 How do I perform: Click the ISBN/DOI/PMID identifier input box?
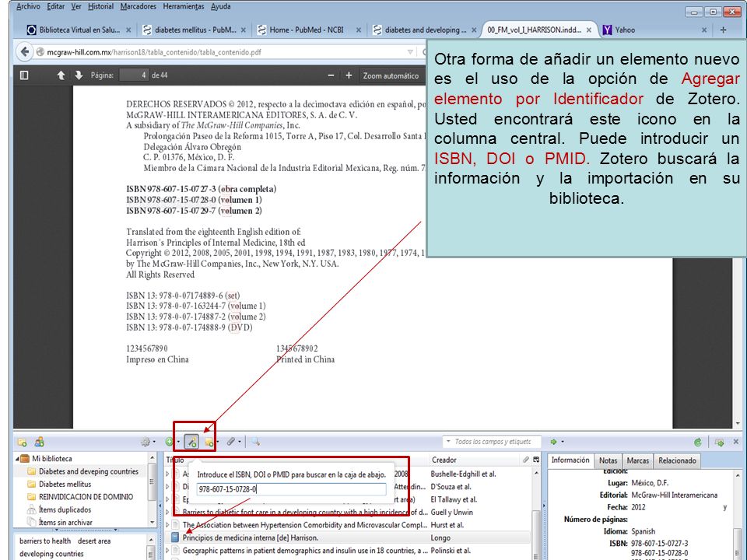(291, 489)
